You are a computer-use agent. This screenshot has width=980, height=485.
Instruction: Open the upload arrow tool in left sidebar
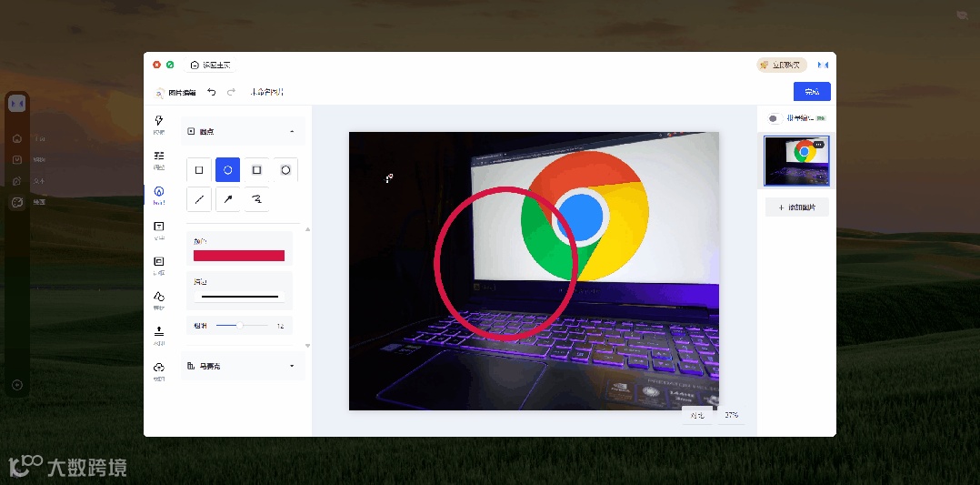159,335
